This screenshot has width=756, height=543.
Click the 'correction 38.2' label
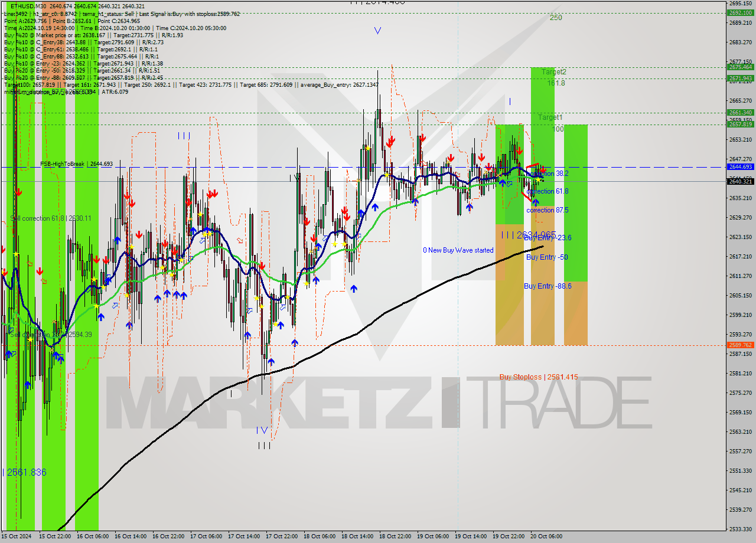click(548, 174)
